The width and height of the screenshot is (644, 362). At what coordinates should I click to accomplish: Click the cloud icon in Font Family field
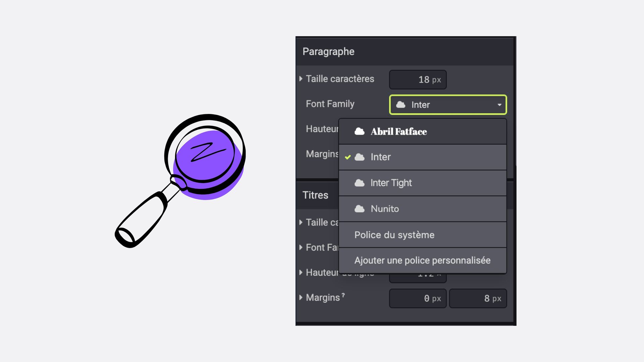[x=400, y=105]
